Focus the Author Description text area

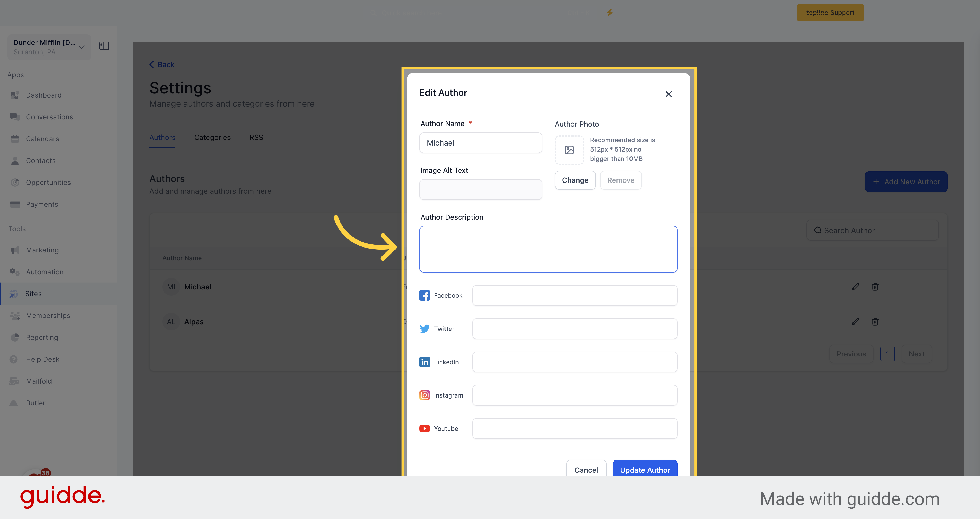click(x=548, y=249)
